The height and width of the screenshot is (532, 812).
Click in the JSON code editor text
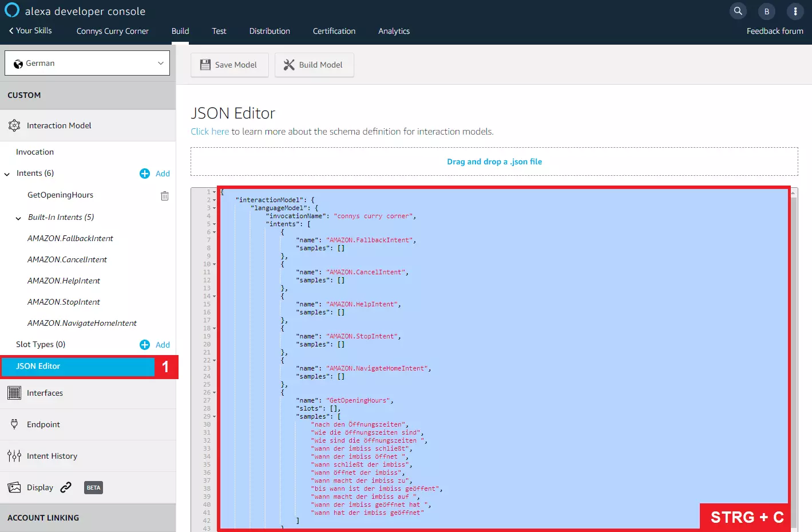(x=504, y=358)
